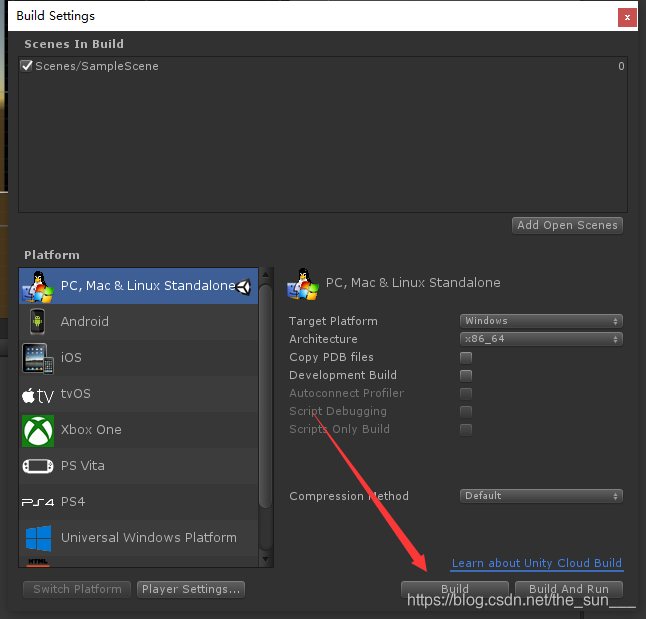Click the Scenes/SampleScene entry text
The height and width of the screenshot is (619, 646).
(x=97, y=66)
